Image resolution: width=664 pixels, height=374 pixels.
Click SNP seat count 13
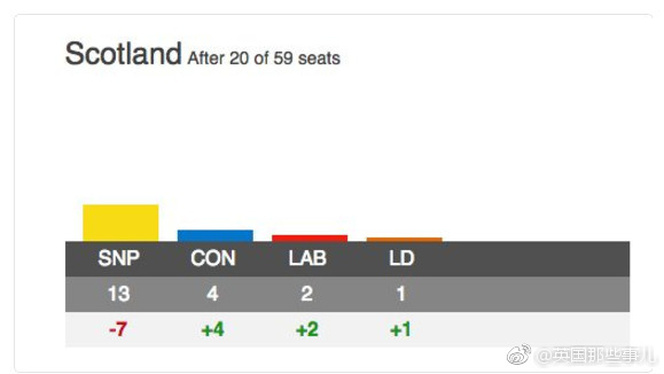click(x=119, y=294)
